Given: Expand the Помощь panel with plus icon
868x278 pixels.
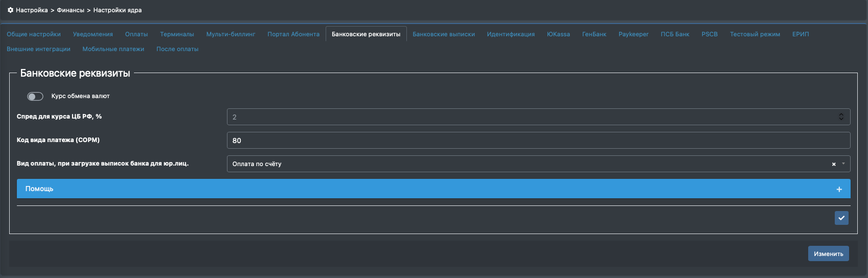Looking at the screenshot, I should [839, 190].
